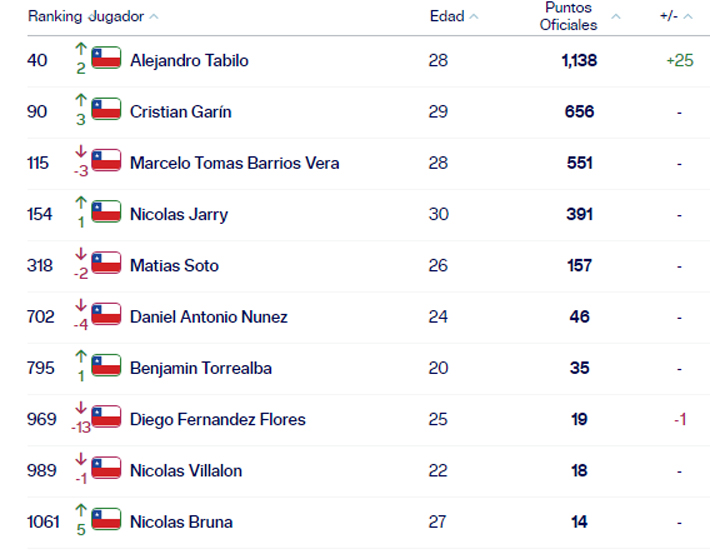Viewport: 710px width, 554px height.
Task: Open Benjamin Torrealba's player profile
Action: pyautogui.click(x=201, y=368)
